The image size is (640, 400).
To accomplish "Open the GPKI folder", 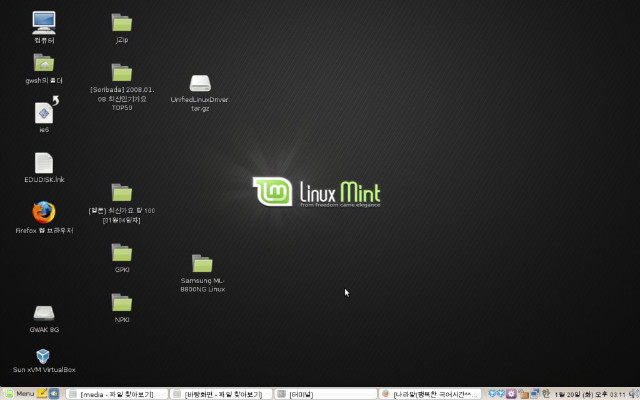I will [x=122, y=253].
